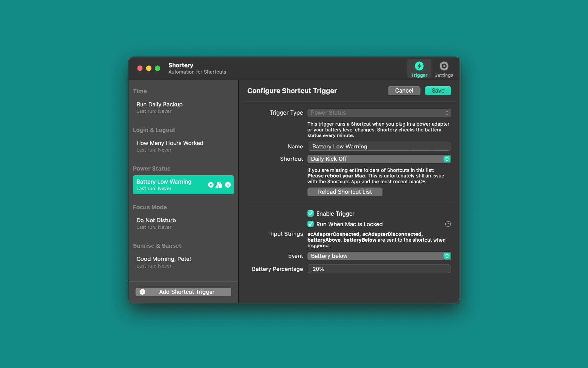The image size is (588, 368).
Task: Expand the Event dropdown set to Battery below
Action: click(x=379, y=256)
